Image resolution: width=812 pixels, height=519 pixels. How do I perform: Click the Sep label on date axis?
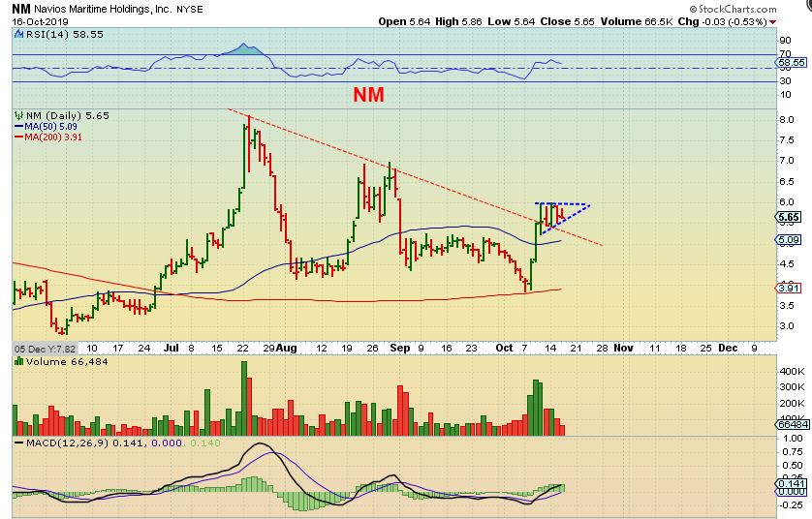pos(400,348)
